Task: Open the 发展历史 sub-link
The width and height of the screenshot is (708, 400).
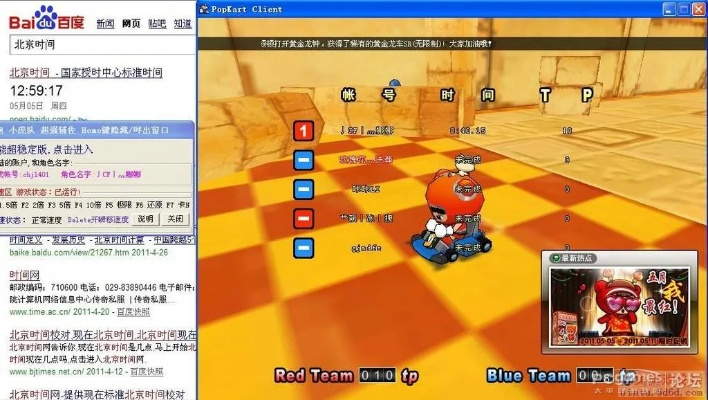Action: [x=68, y=240]
